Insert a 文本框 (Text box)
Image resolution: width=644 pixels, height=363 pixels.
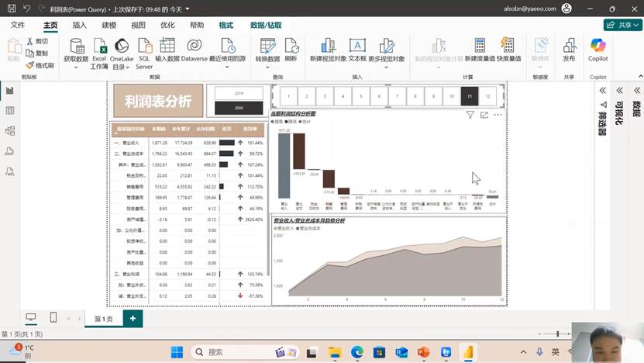(x=357, y=47)
